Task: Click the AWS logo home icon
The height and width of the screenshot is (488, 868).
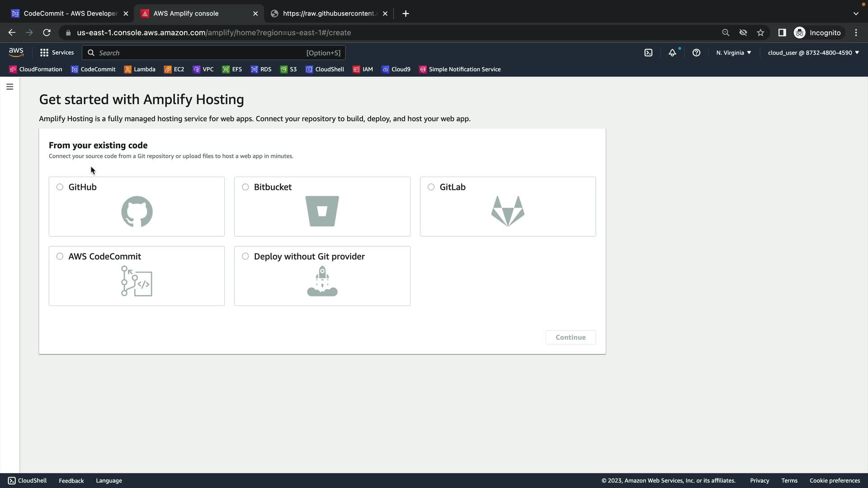Action: 16,52
